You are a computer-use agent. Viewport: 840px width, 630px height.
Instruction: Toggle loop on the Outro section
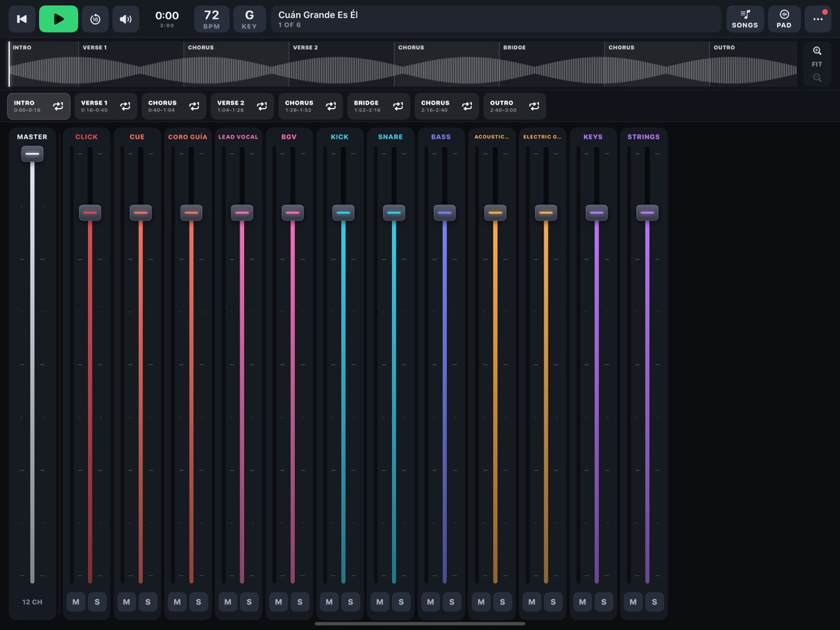534,106
